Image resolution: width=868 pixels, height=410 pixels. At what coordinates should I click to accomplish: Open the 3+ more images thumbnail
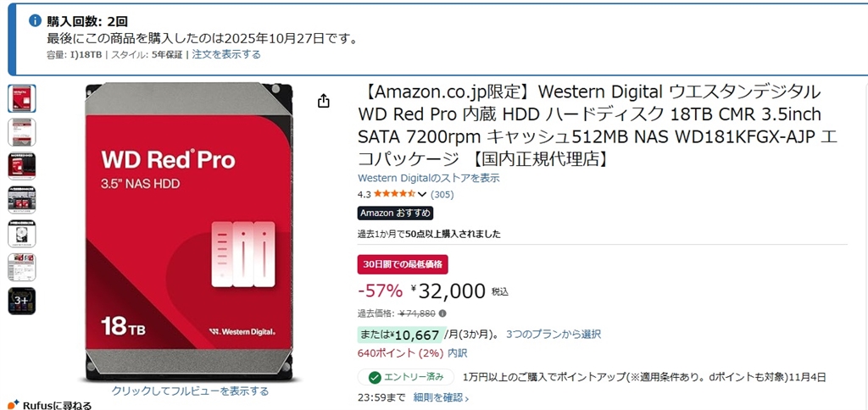pyautogui.click(x=21, y=301)
